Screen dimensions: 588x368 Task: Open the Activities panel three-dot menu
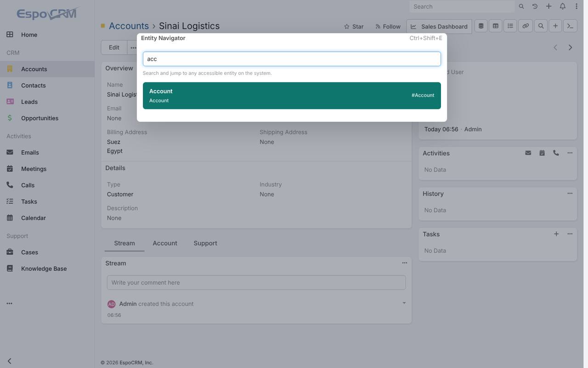pos(570,153)
